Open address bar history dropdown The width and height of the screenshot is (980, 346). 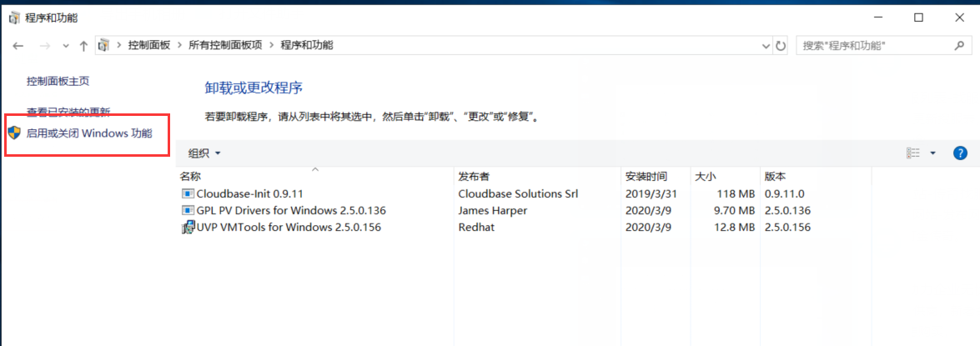pyautogui.click(x=766, y=46)
